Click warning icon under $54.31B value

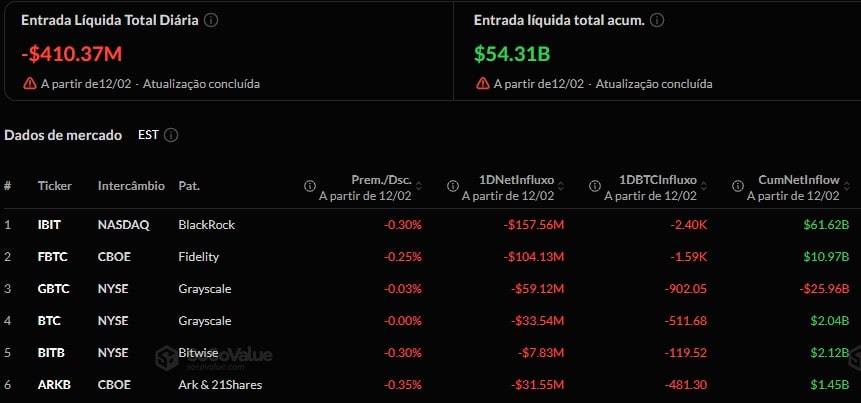(x=483, y=84)
